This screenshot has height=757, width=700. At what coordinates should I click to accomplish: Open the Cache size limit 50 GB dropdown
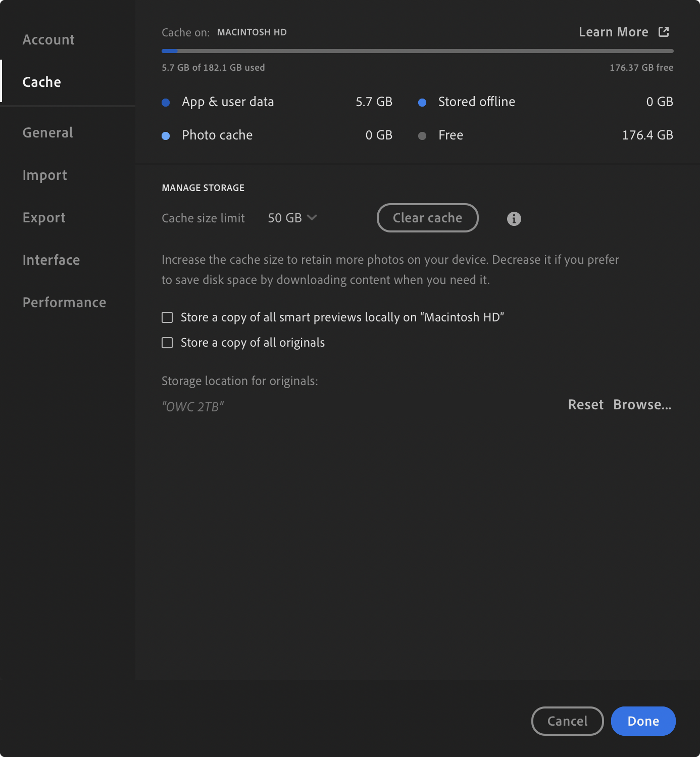pos(292,218)
